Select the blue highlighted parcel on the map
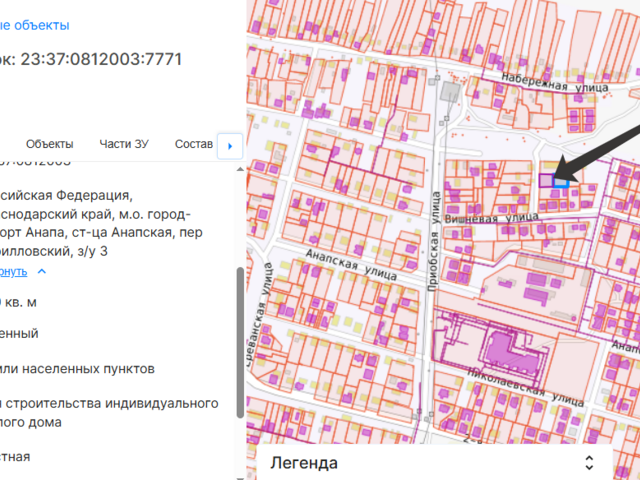The height and width of the screenshot is (480, 640). pos(561,181)
